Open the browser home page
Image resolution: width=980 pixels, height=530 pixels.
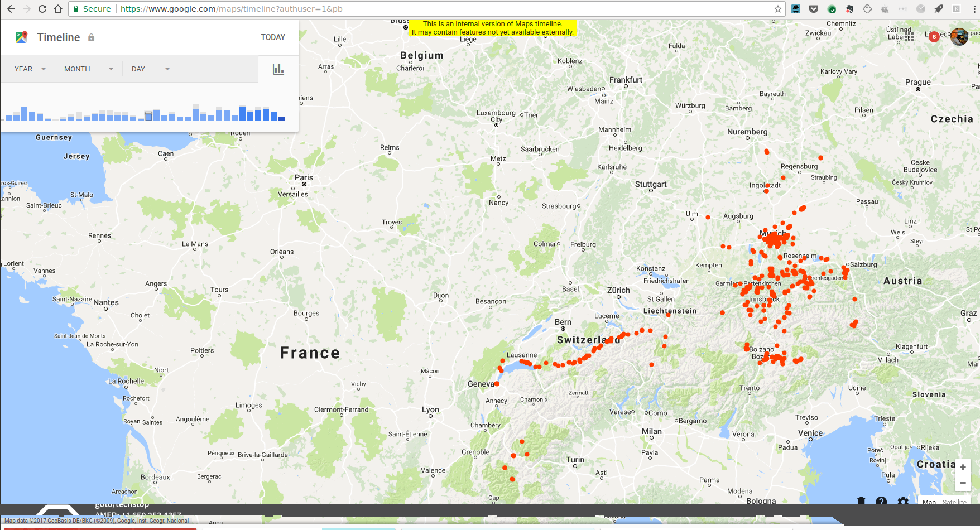(58, 9)
